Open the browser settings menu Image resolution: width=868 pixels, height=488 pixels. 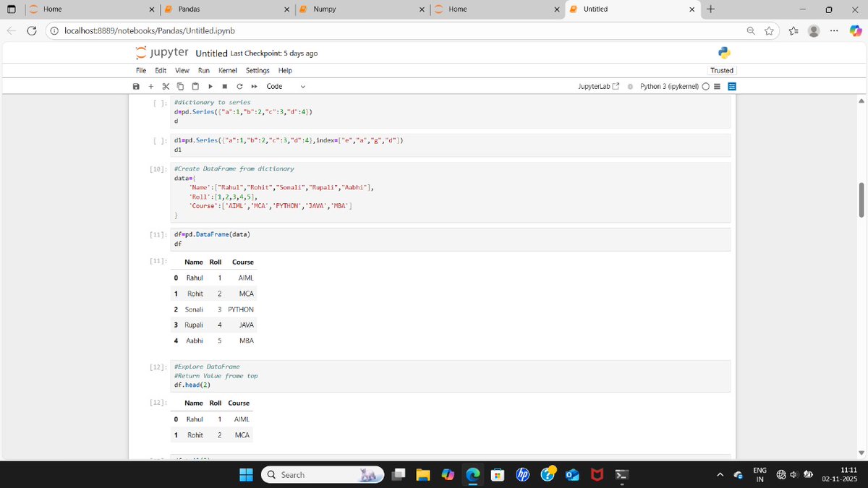click(x=834, y=30)
